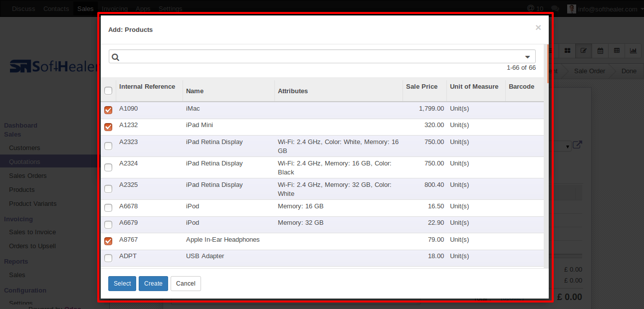
Task: Open Sales under Reports in the sidebar
Action: coord(17,275)
